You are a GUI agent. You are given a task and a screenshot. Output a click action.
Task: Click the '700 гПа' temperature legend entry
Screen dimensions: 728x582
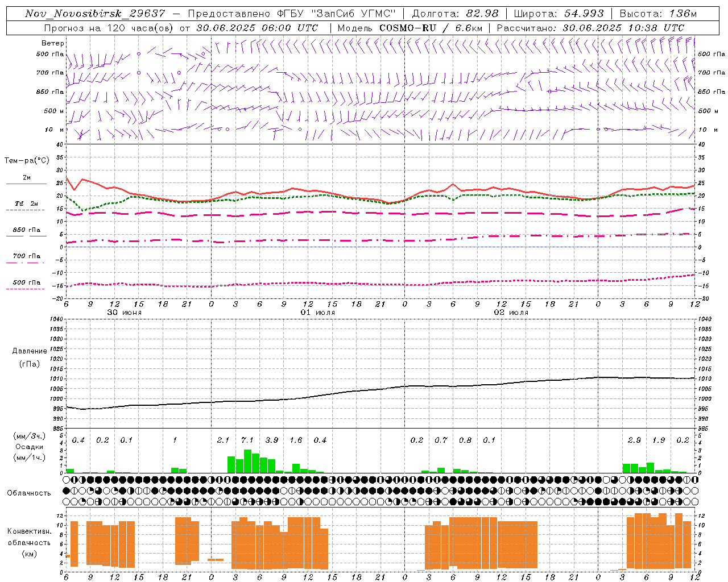point(26,256)
